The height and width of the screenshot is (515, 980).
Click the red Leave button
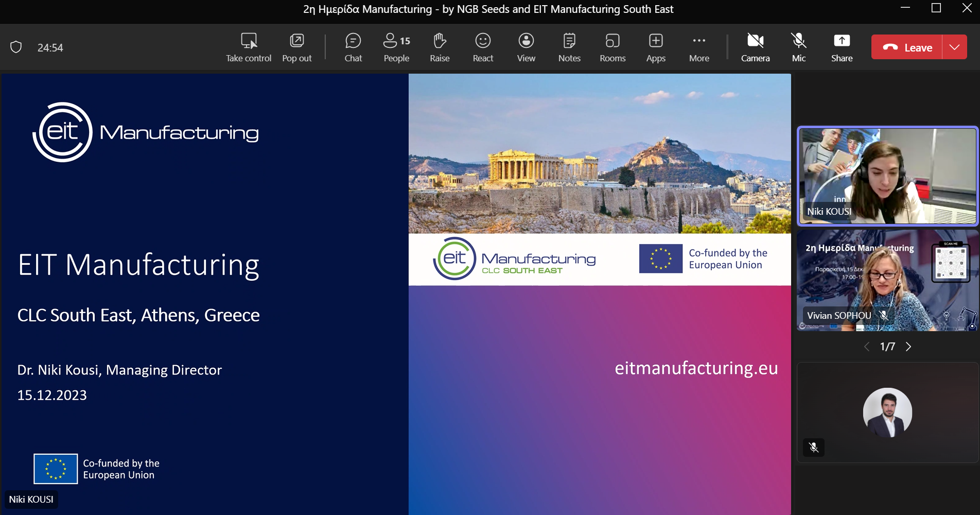(x=907, y=47)
